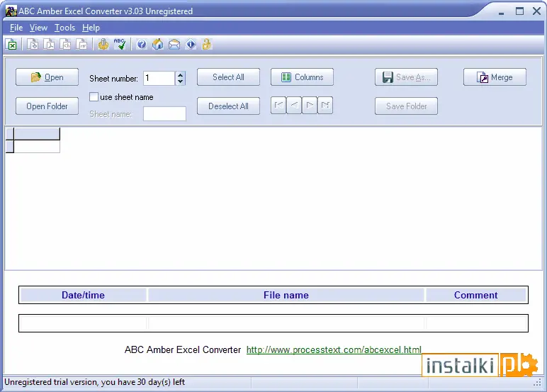Maximize the converter window
547x392 pixels.
[519, 11]
